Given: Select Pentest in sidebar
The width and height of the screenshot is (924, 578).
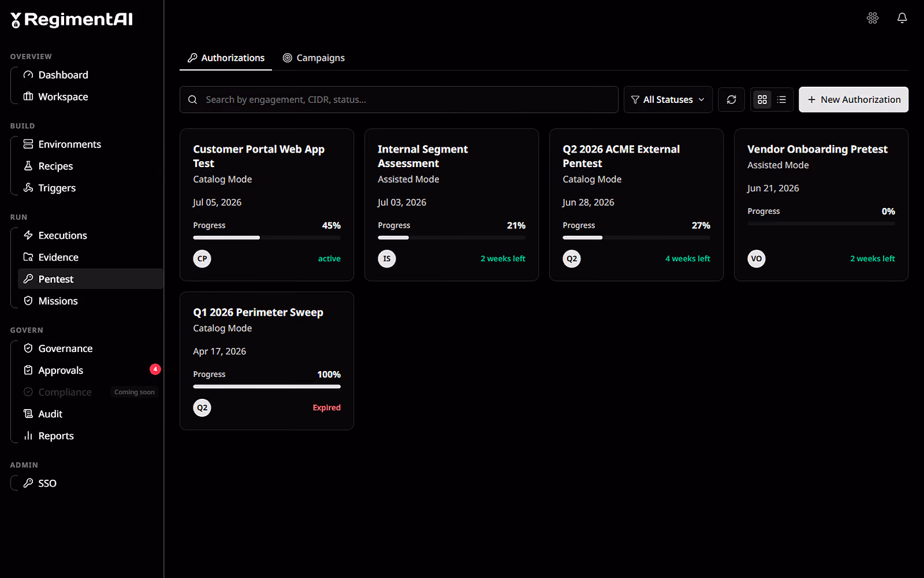Looking at the screenshot, I should tap(90, 279).
